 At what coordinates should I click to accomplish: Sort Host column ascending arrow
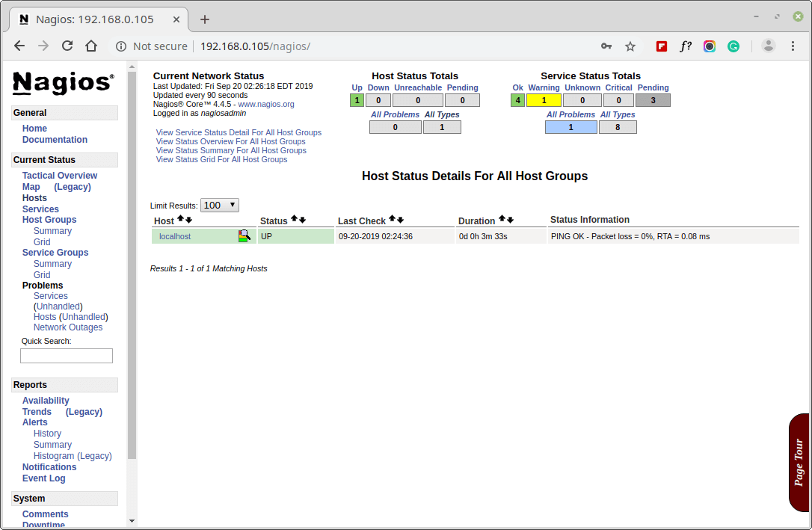pyautogui.click(x=180, y=220)
